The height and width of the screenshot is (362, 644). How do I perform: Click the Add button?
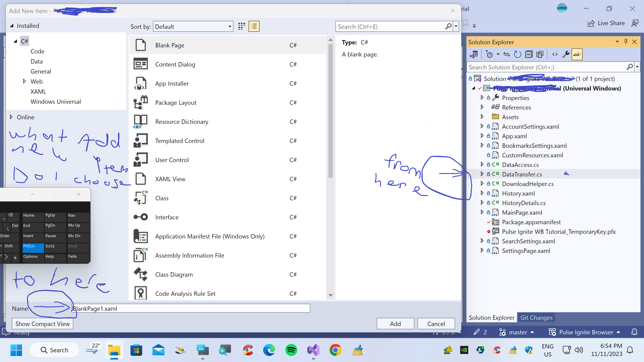(395, 323)
